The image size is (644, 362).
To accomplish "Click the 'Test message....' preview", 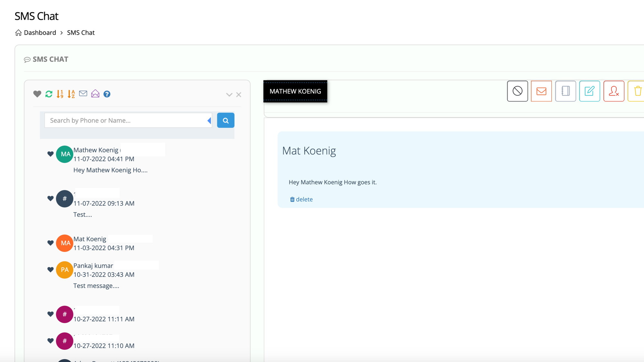I will 96,286.
